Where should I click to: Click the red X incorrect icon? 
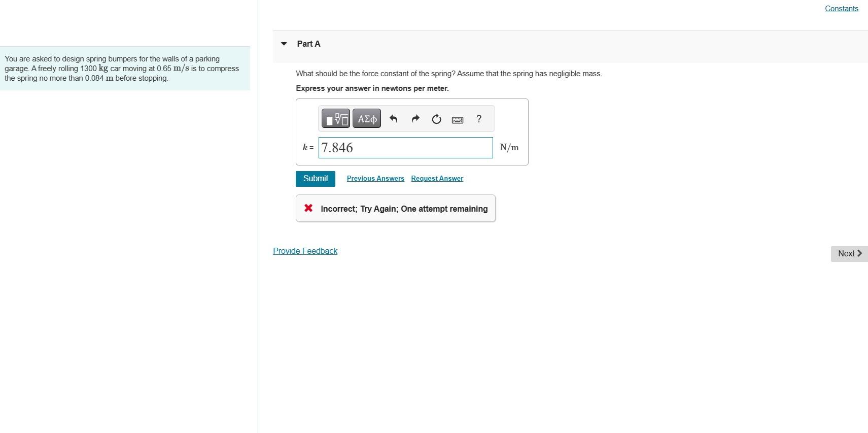pos(308,208)
